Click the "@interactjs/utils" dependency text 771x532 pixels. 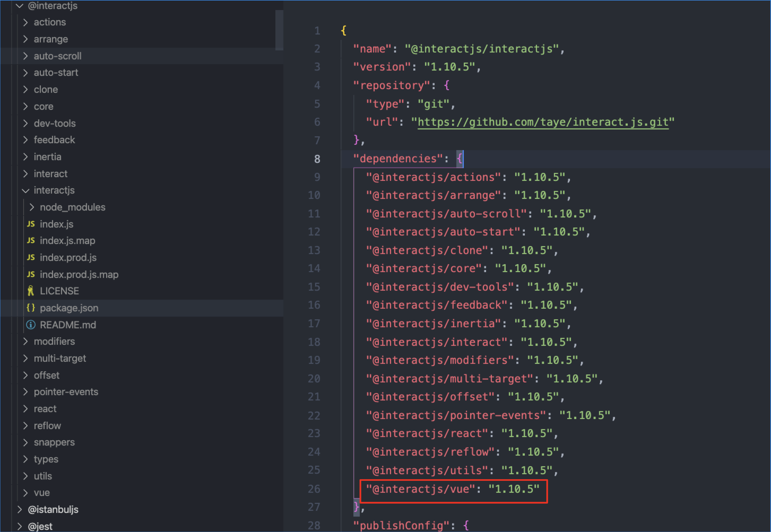pyautogui.click(x=427, y=470)
